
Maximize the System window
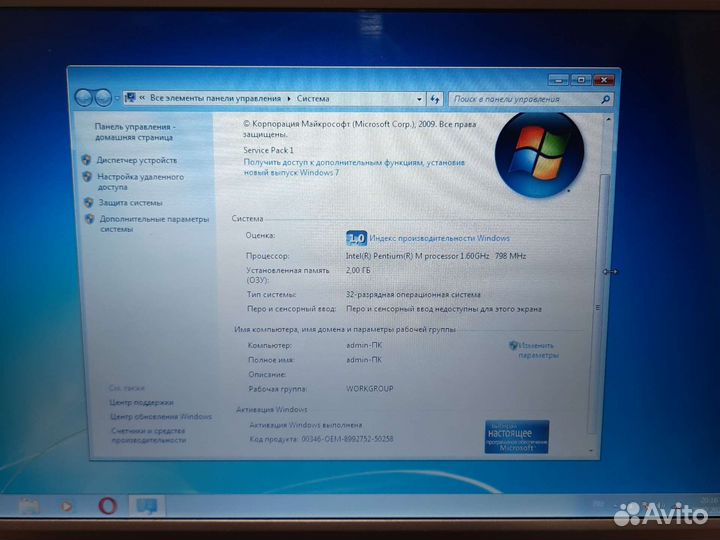[581, 80]
